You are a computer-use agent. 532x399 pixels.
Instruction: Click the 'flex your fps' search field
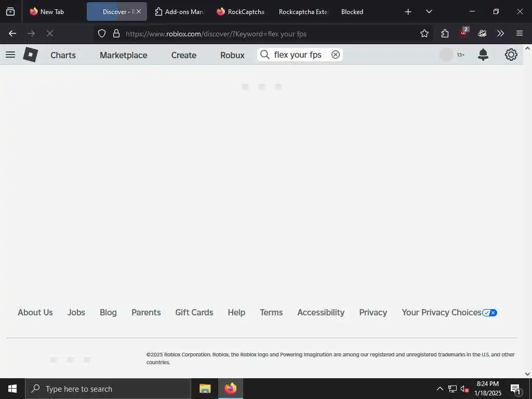300,55
